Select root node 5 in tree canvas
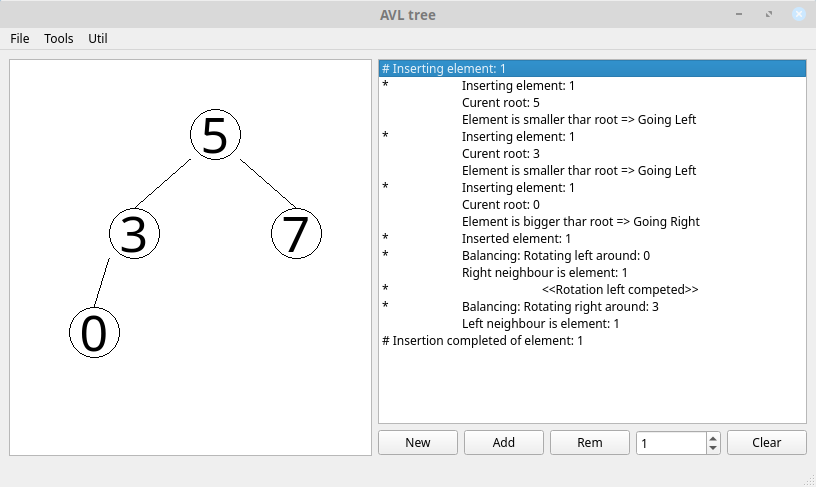Screen dimensions: 816x487 pyautogui.click(x=215, y=135)
